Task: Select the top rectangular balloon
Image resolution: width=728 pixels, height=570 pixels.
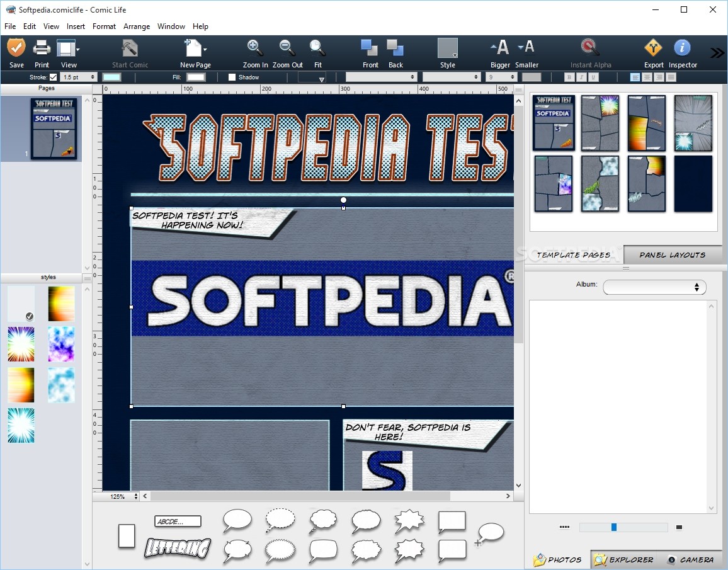Action: tap(452, 522)
